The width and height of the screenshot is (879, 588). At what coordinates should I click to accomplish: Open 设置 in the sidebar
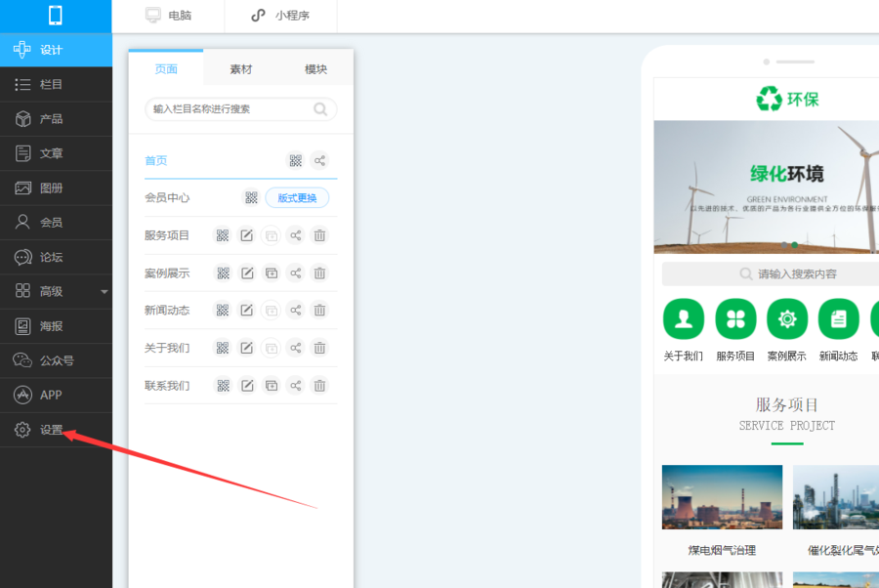tap(56, 430)
